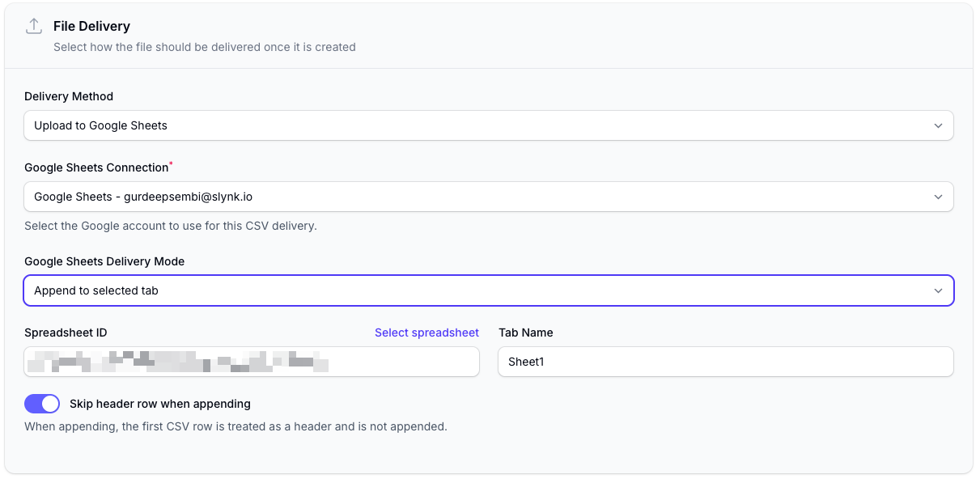This screenshot has height=483, width=980.
Task: Click the Select spreadsheet link
Action: click(x=426, y=333)
